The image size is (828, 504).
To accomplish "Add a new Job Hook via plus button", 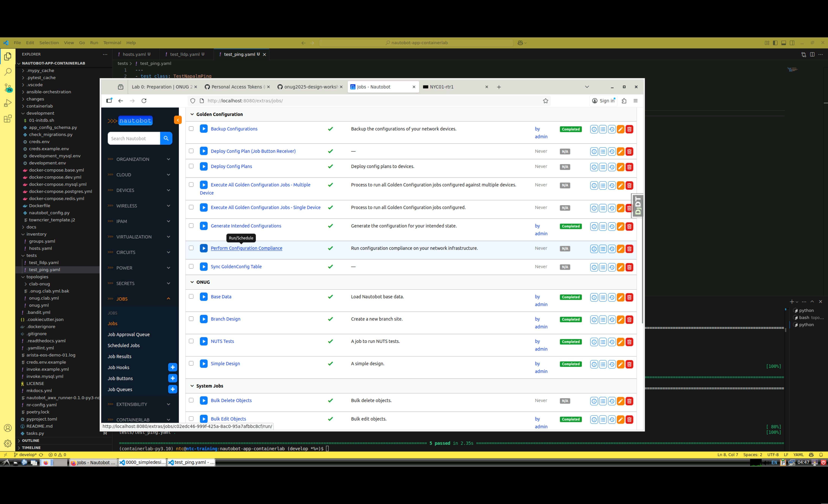I will (x=172, y=367).
